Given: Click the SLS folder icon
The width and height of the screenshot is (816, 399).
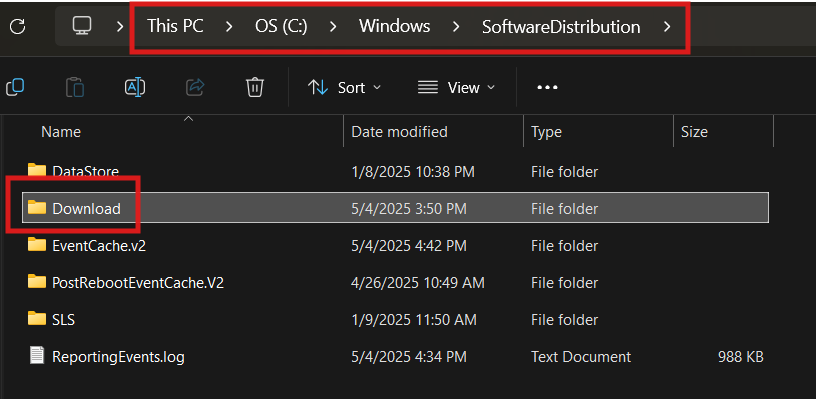Looking at the screenshot, I should (37, 318).
